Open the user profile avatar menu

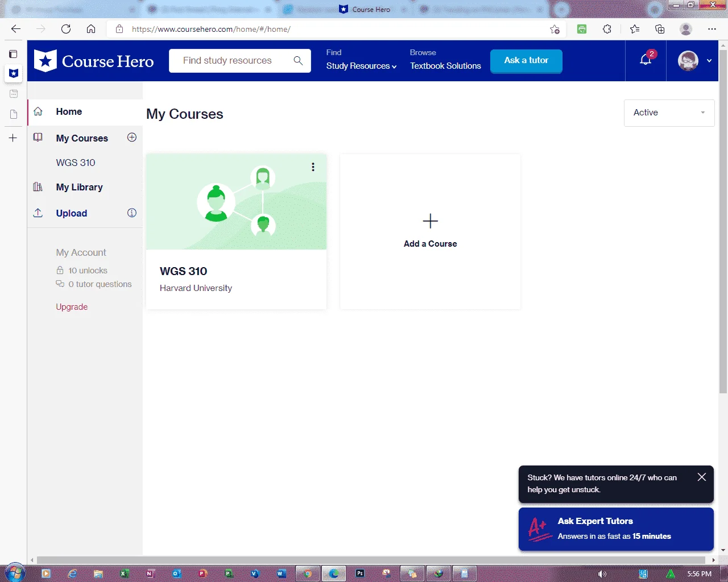point(688,60)
